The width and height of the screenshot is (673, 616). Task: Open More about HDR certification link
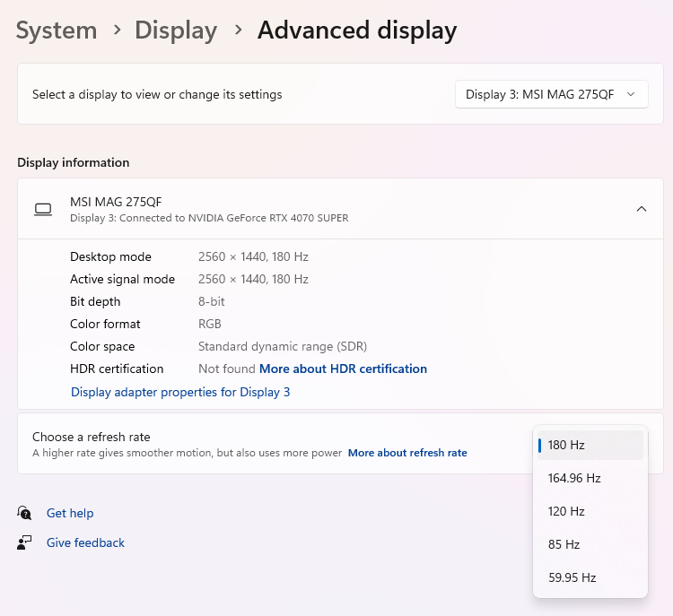pyautogui.click(x=343, y=369)
